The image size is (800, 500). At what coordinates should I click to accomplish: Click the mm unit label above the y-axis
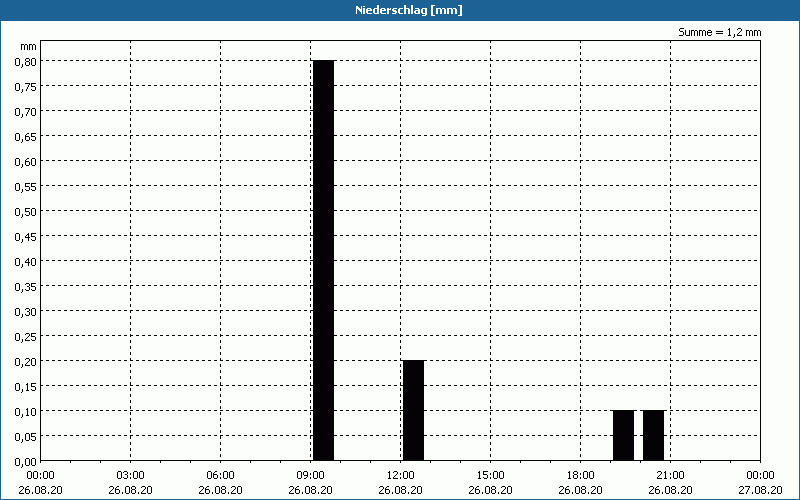[x=29, y=46]
